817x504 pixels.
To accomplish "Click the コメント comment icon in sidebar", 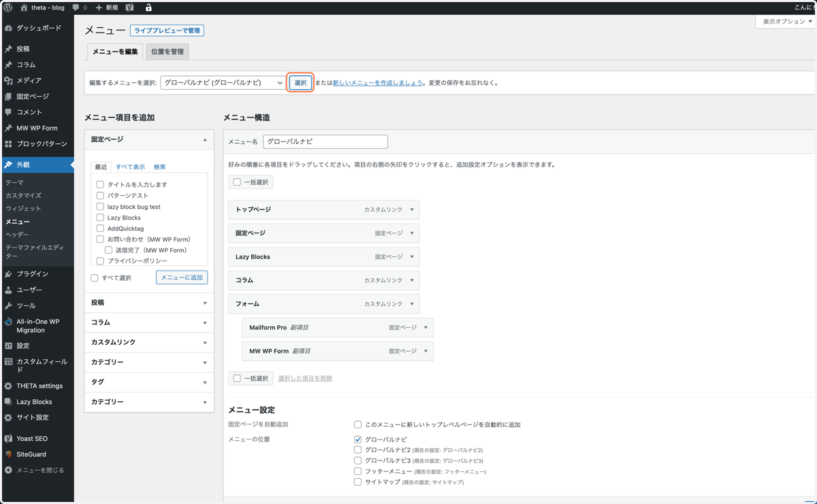I will tap(8, 112).
